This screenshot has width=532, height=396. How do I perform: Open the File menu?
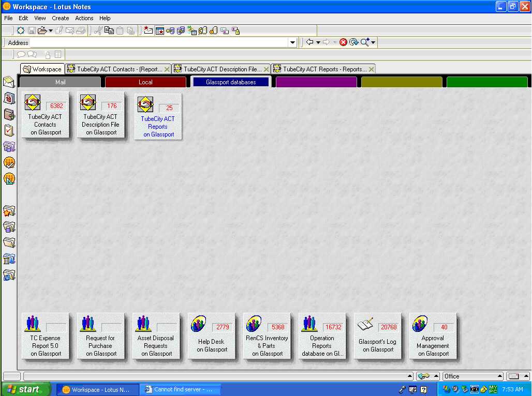8,18
